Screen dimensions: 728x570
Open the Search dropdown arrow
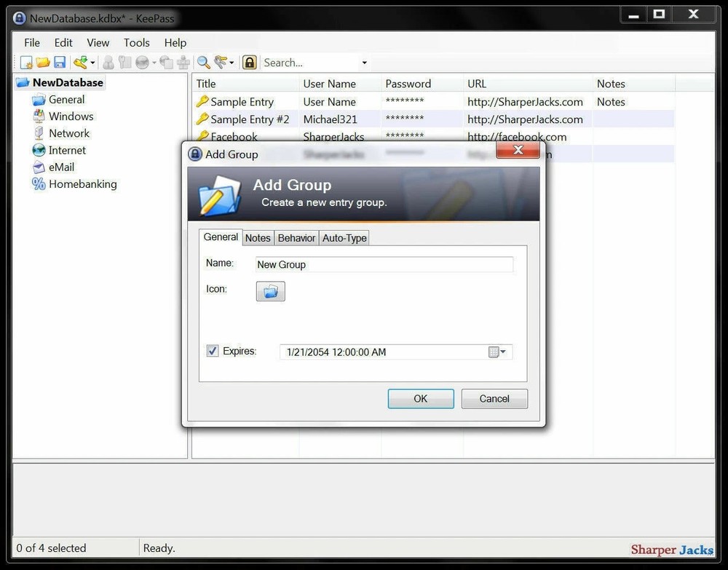[363, 63]
